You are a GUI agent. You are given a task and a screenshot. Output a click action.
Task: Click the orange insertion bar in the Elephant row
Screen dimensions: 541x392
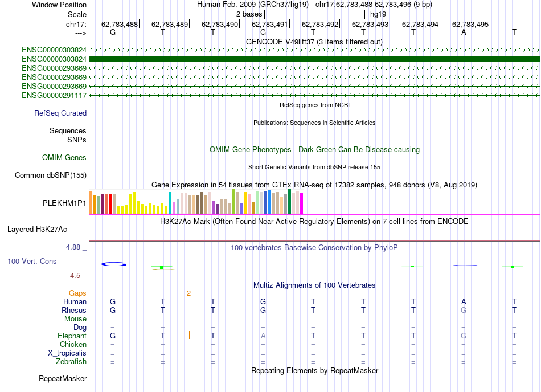tap(189, 334)
